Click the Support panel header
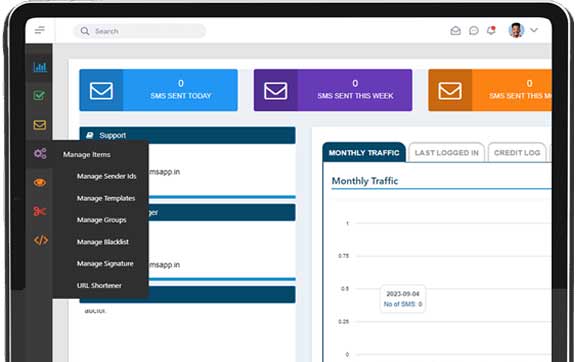Image resolution: width=577 pixels, height=362 pixels. tap(187, 135)
